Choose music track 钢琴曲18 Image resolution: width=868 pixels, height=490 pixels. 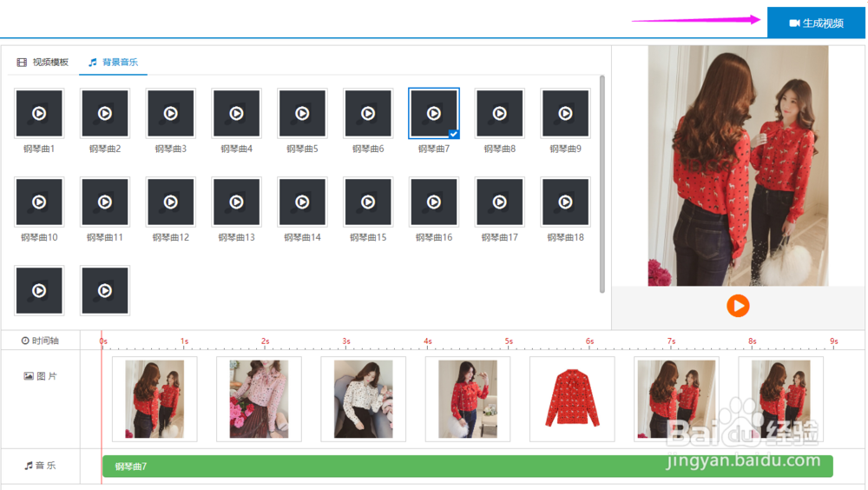(565, 202)
